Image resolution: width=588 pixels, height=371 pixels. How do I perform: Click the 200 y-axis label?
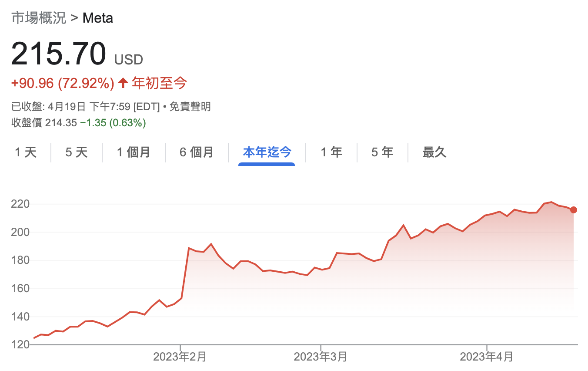click(20, 233)
